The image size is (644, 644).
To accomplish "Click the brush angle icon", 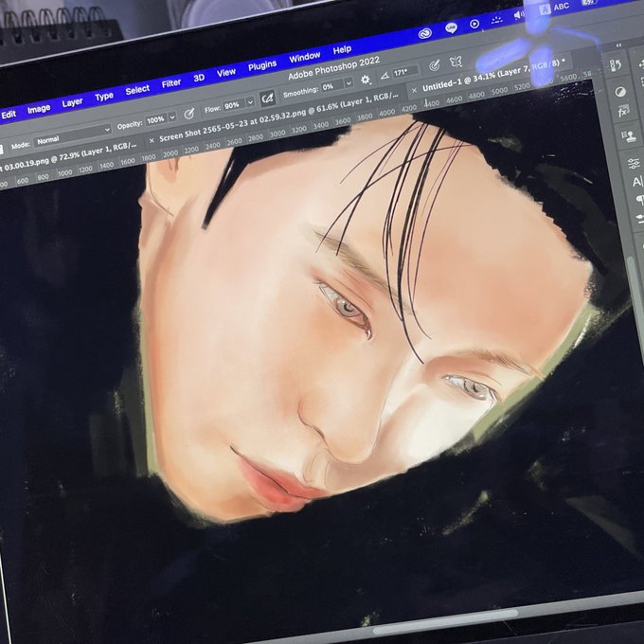I will [385, 76].
